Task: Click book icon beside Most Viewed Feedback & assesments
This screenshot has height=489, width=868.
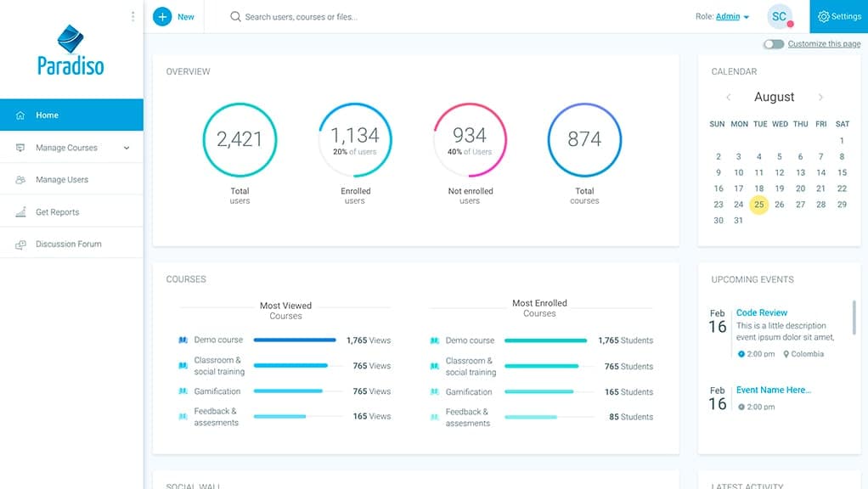Action: (183, 417)
